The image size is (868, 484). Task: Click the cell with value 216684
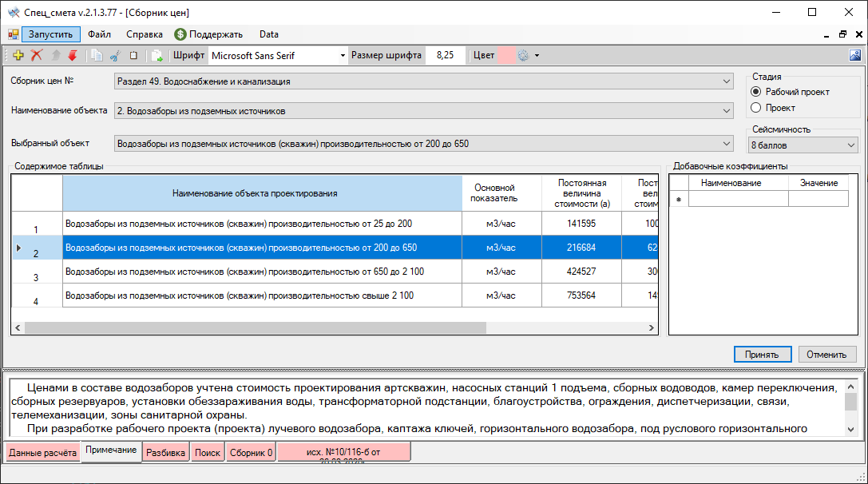tap(582, 248)
